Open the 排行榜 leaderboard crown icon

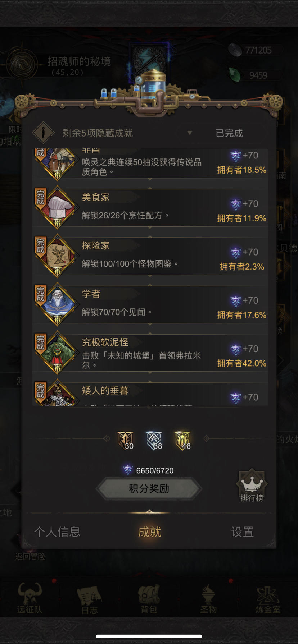(x=252, y=486)
